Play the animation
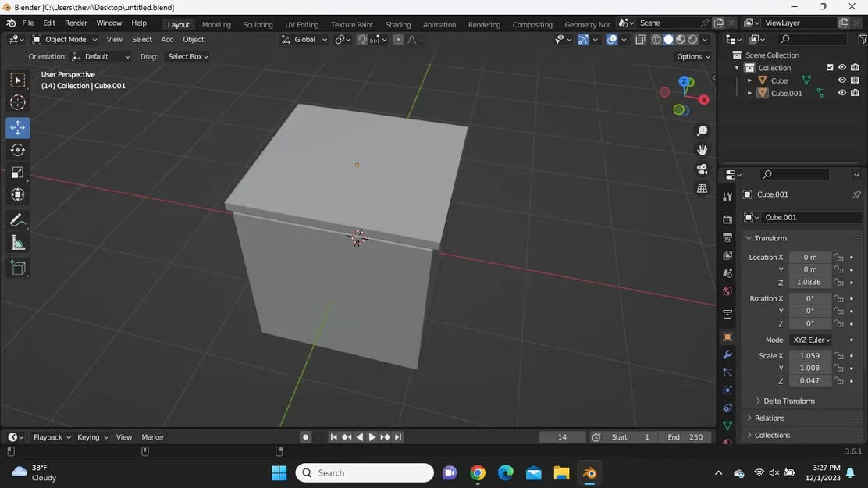This screenshot has width=868, height=488. 372,437
